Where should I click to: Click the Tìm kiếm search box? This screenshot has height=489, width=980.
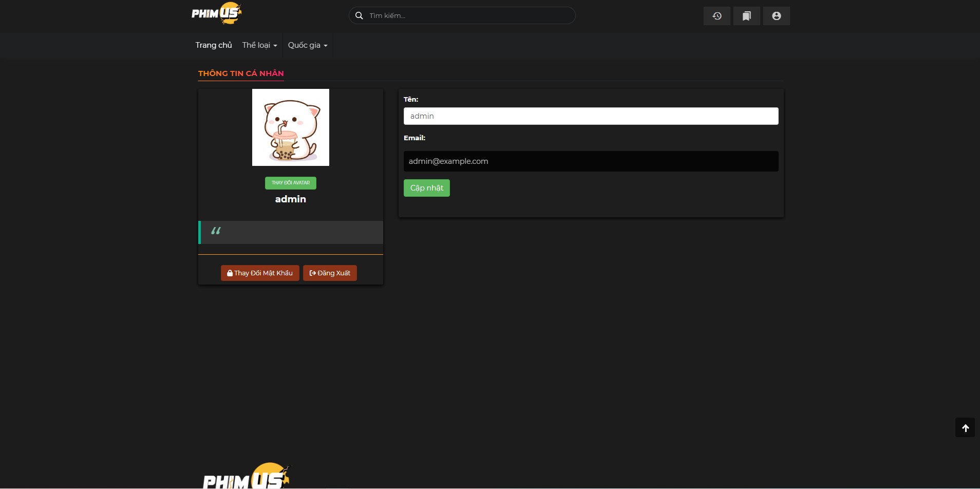[467, 16]
